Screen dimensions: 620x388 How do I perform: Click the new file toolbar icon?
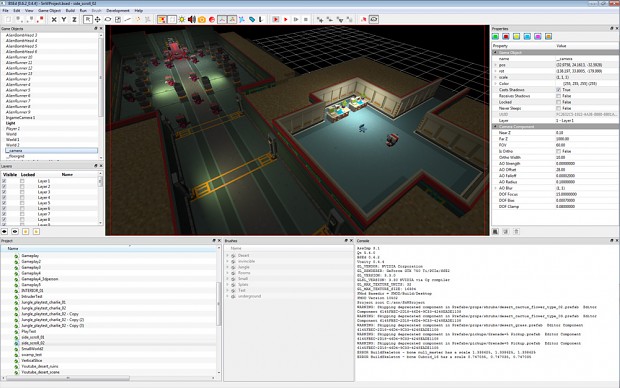(8, 19)
